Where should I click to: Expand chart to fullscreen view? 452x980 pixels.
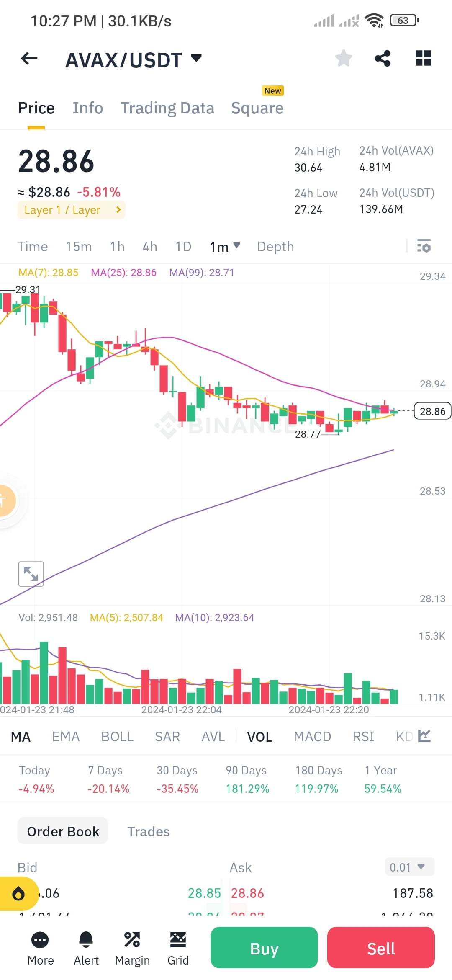pos(31,574)
